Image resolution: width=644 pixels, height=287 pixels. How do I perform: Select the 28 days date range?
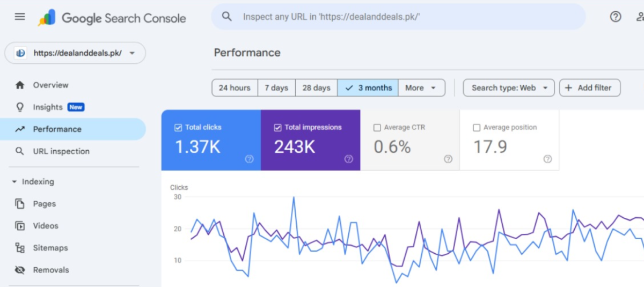pos(316,88)
